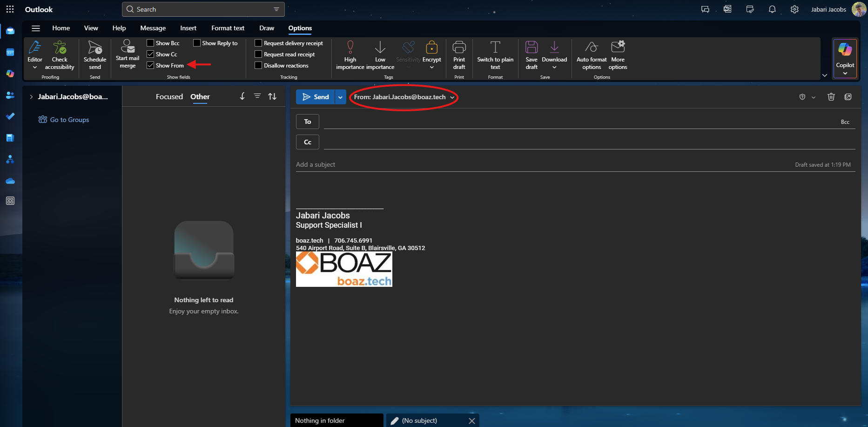Open notifications bell icon
Image resolution: width=868 pixels, height=427 pixels.
click(x=772, y=9)
